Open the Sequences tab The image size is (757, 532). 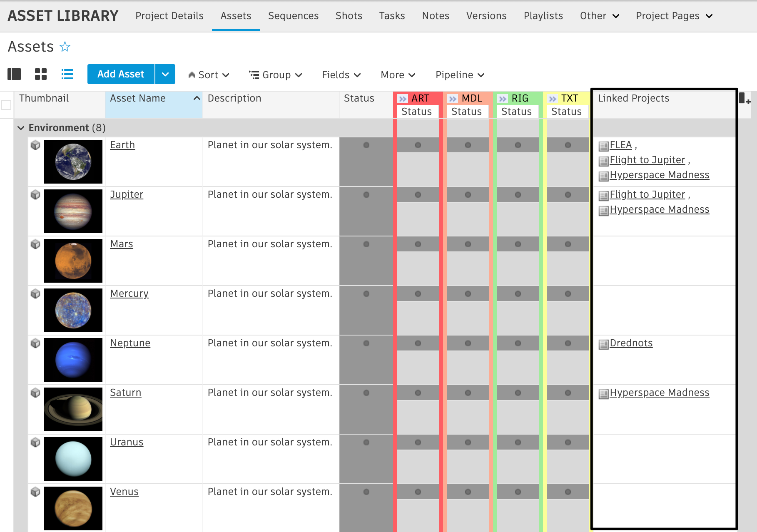click(x=293, y=16)
